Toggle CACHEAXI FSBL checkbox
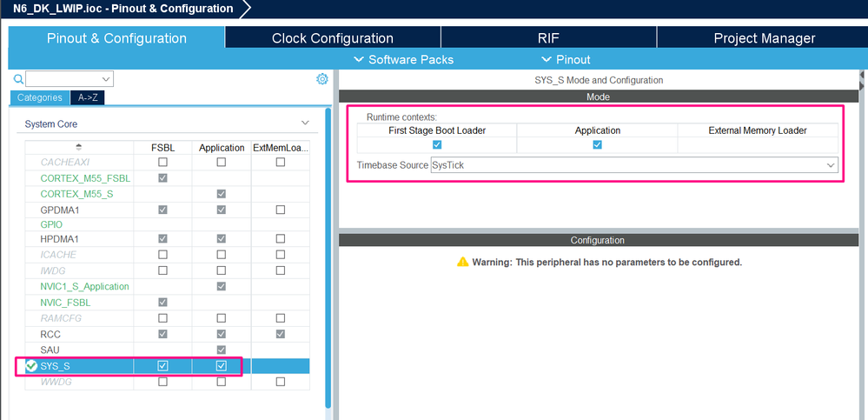The height and width of the screenshot is (420, 868). tap(162, 163)
